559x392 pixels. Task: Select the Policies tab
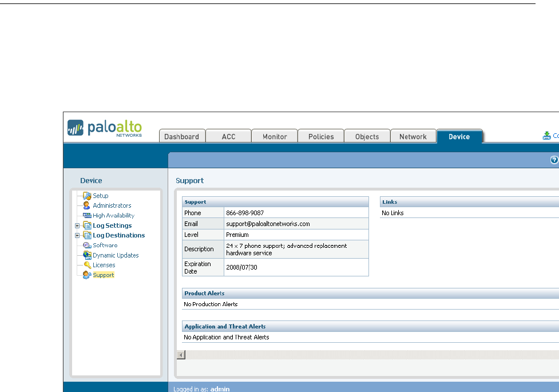tap(321, 137)
